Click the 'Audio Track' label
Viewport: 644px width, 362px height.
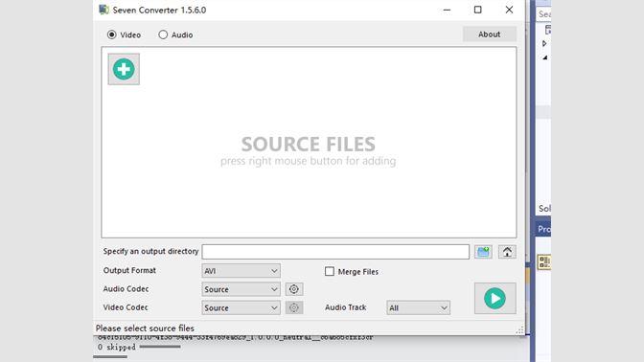[345, 307]
